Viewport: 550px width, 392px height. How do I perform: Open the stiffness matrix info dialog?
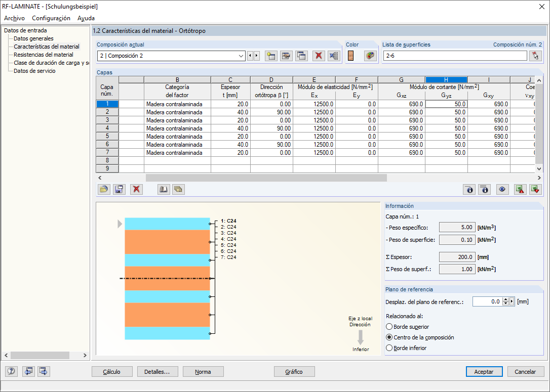coord(469,189)
